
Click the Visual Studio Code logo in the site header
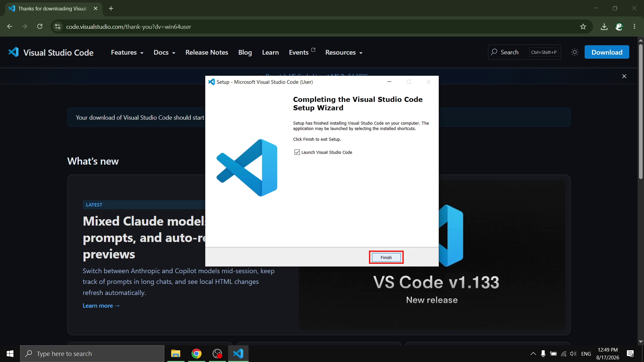click(51, 52)
